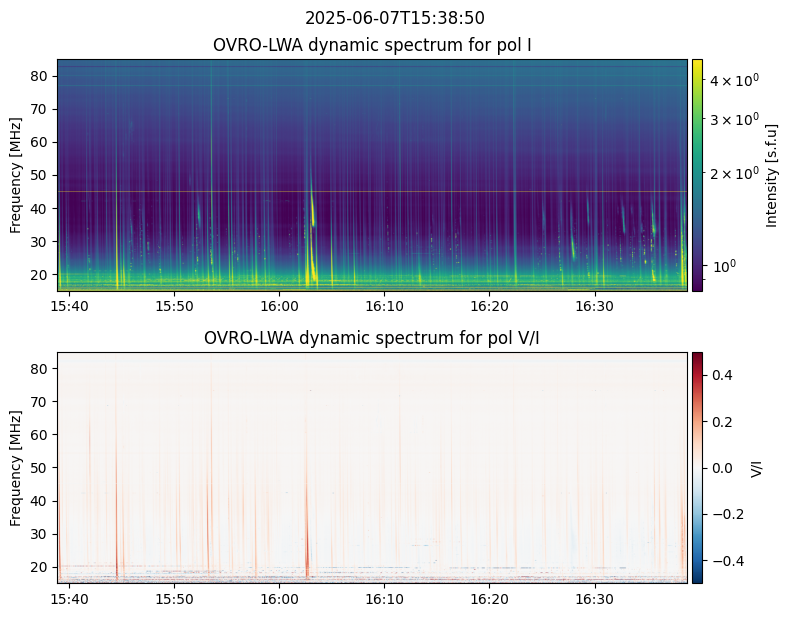Click the Frequency [MHz] label of bottom plot
The image size is (789, 617).
(x=16, y=467)
